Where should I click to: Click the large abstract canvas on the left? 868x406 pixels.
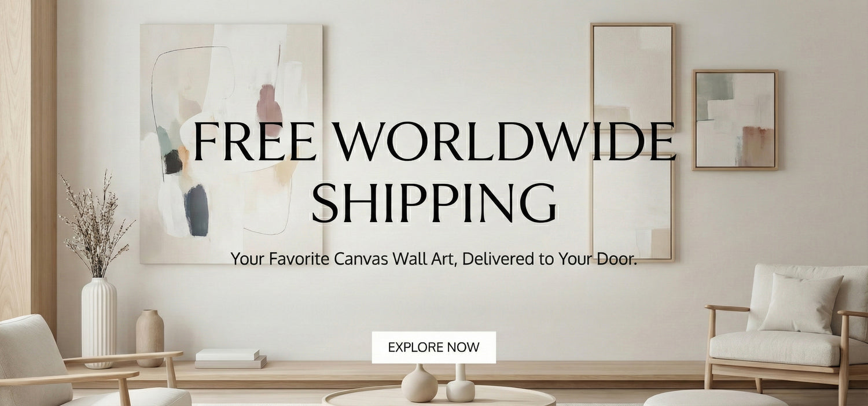pyautogui.click(x=231, y=143)
